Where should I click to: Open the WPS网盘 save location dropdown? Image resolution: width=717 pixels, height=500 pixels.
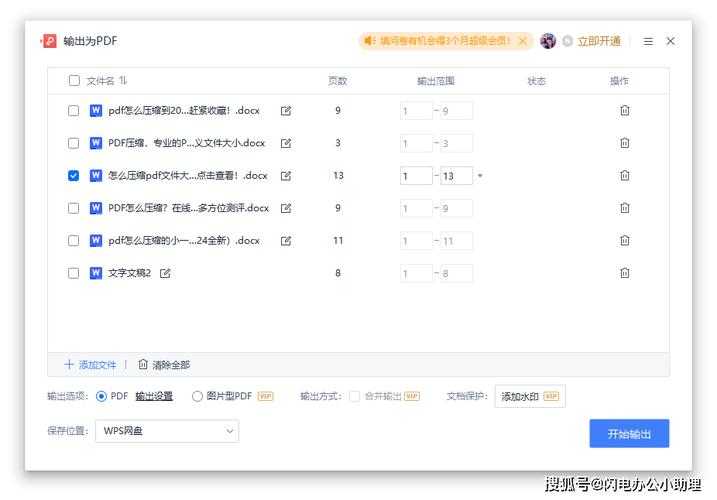(167, 431)
